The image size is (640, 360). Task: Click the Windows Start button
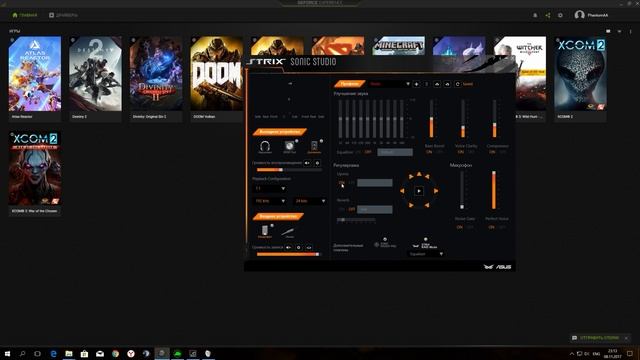point(7,353)
